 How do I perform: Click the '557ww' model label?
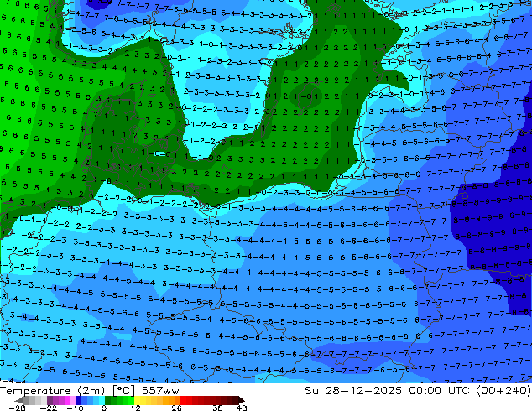click(160, 391)
